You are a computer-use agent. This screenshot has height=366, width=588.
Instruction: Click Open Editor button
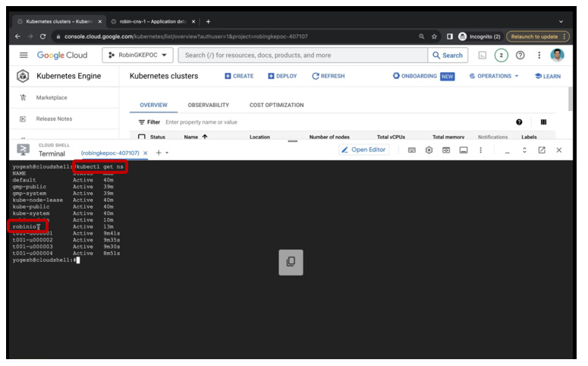pyautogui.click(x=363, y=150)
